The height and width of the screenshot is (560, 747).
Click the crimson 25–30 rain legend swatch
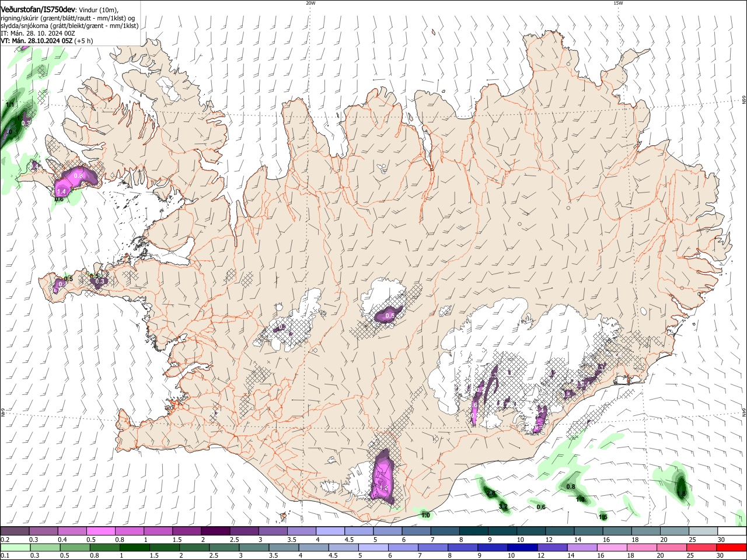[x=701, y=547]
